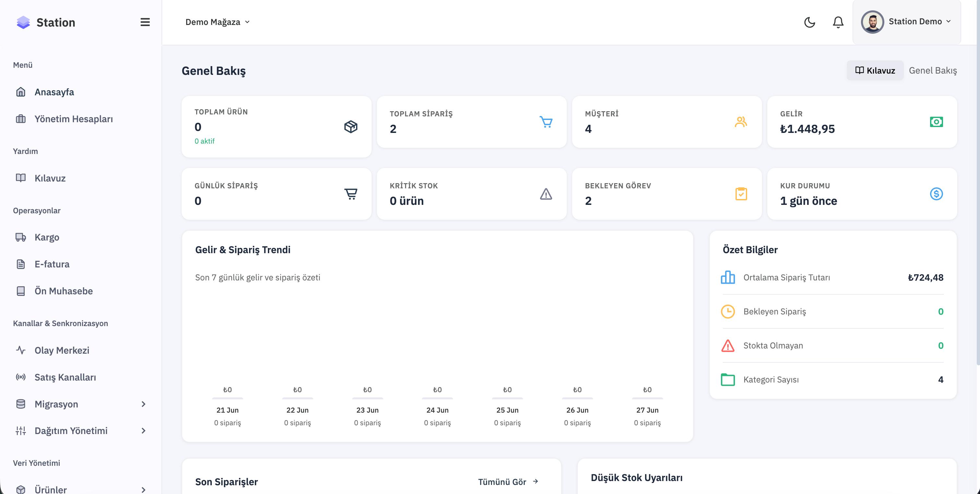Viewport: 980px width, 494px height.
Task: Click the Stokta Olmayan alert icon
Action: click(x=728, y=346)
